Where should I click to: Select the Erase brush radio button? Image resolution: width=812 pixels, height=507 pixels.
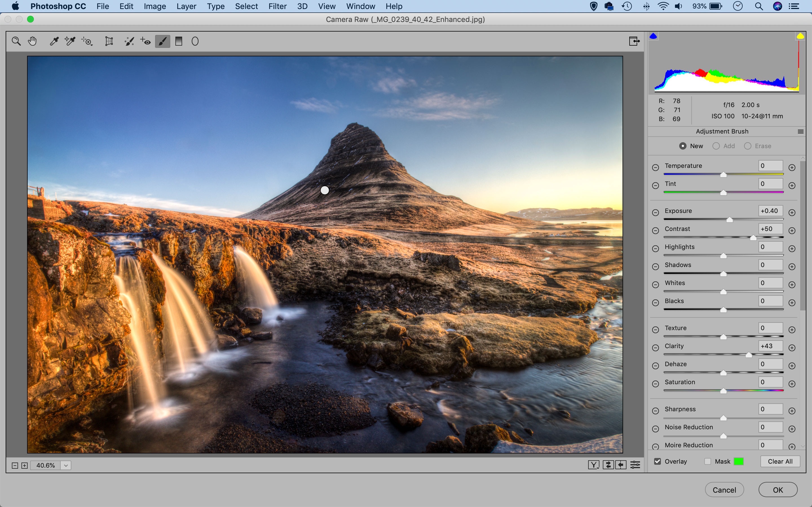pyautogui.click(x=749, y=145)
